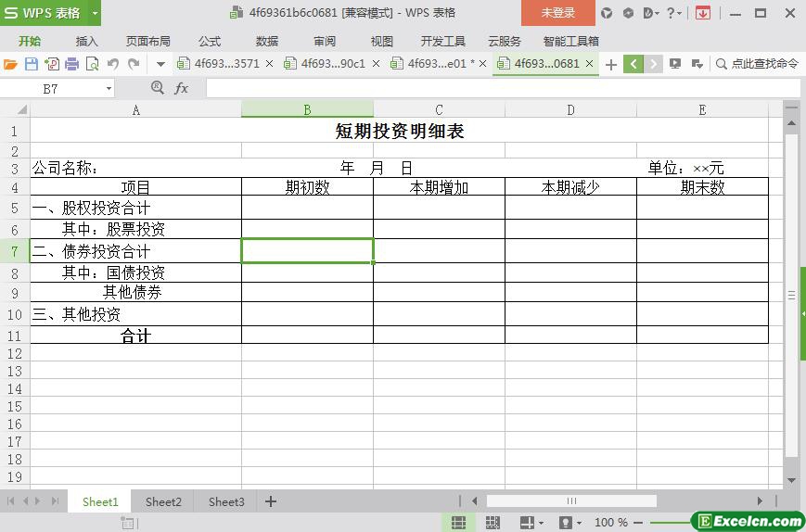Toggle eye protection mode in status bar

[x=566, y=523]
